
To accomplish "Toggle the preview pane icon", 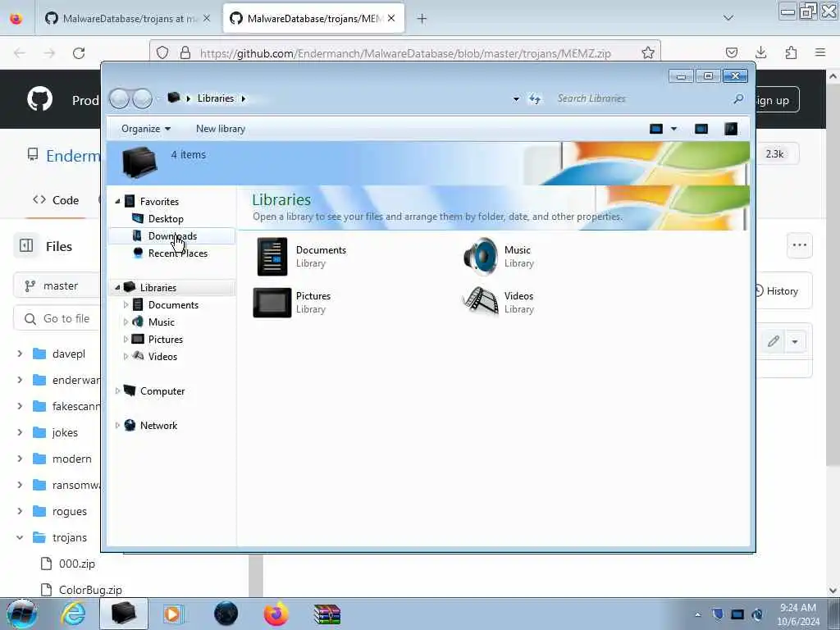I will [701, 129].
